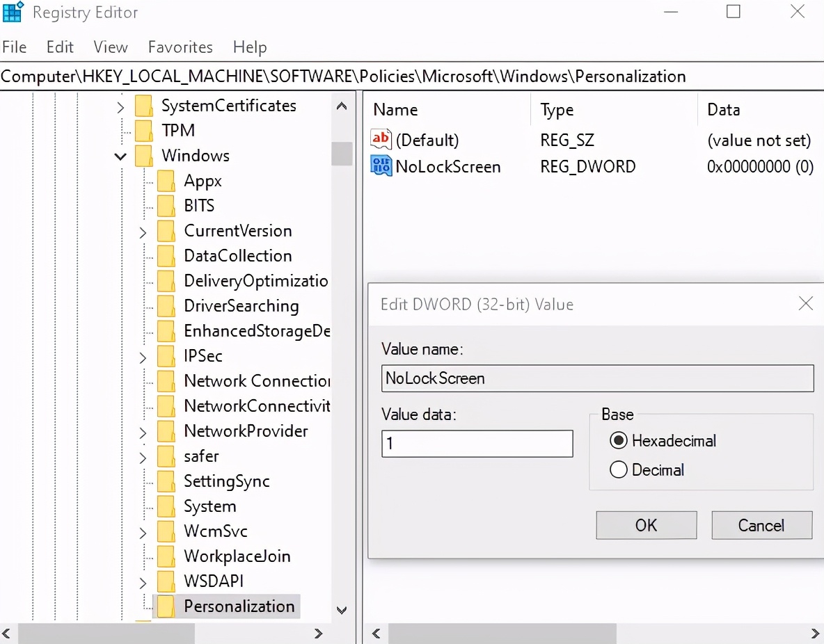824x644 pixels.
Task: Click the Appx folder icon
Action: point(166,180)
